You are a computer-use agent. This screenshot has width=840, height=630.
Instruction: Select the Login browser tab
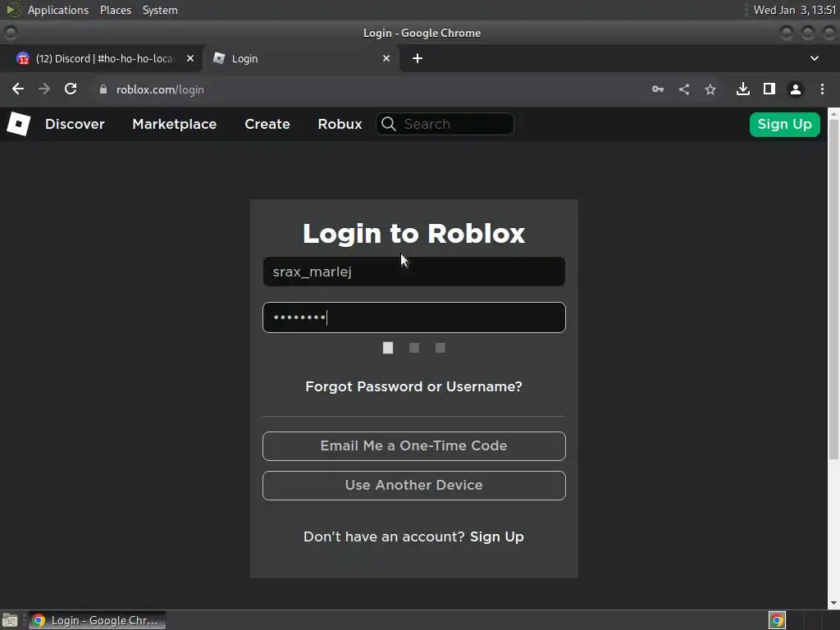point(301,58)
